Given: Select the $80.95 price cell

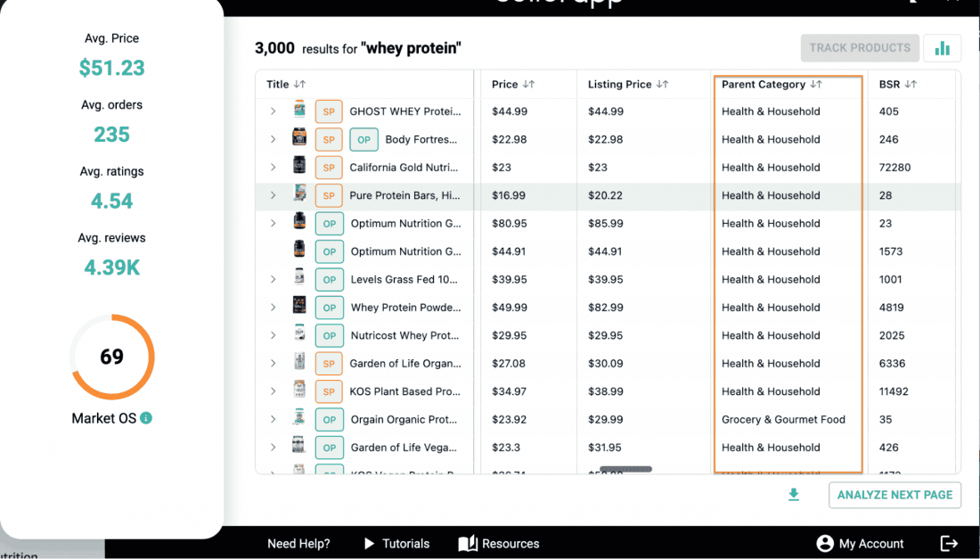Looking at the screenshot, I should tap(510, 223).
